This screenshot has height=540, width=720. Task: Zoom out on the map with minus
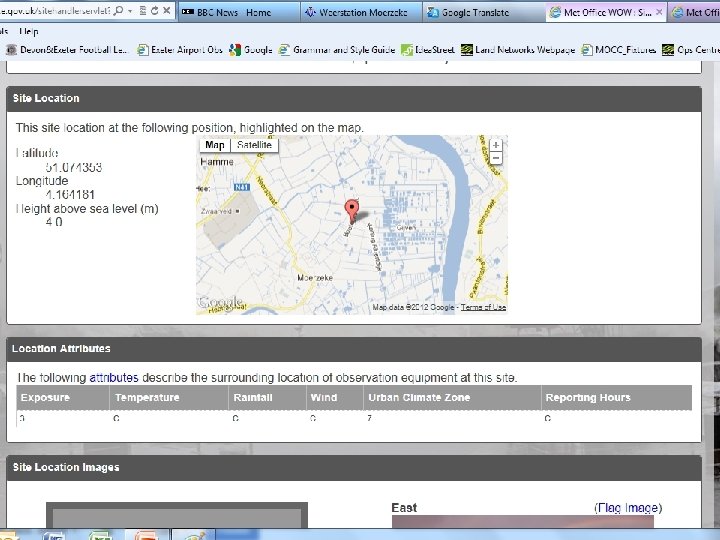click(x=496, y=158)
